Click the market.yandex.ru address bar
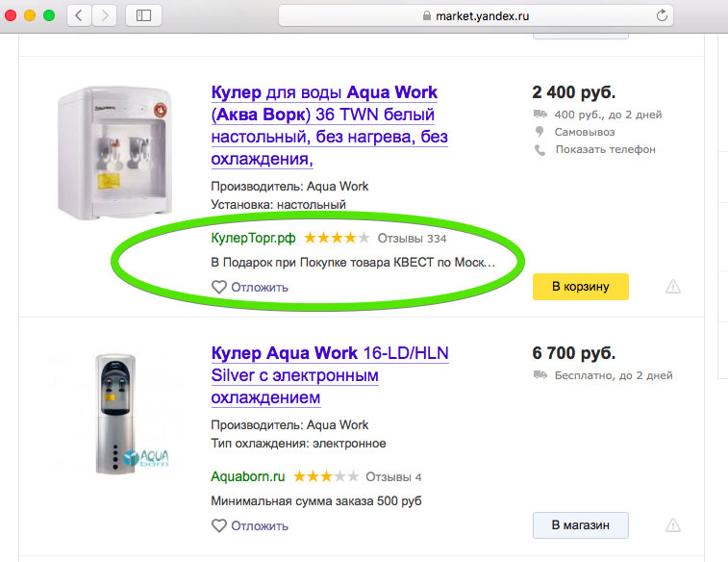Screen dimensions: 728x562 (475, 15)
